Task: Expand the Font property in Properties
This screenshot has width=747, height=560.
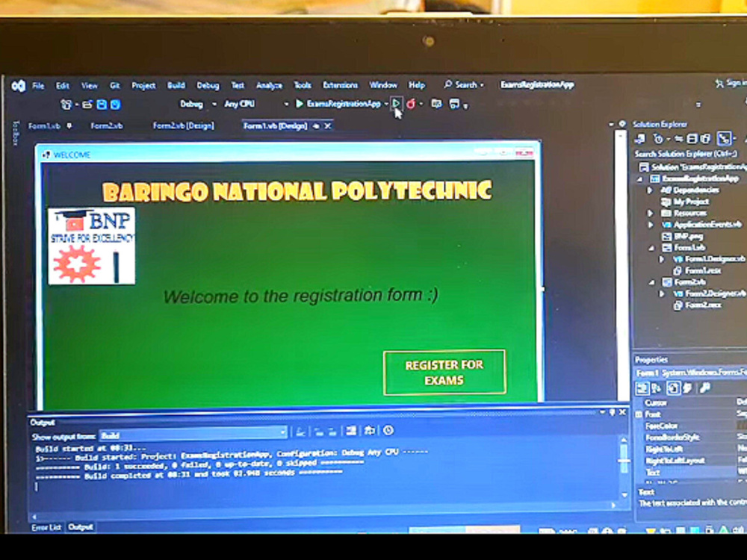Action: (639, 414)
